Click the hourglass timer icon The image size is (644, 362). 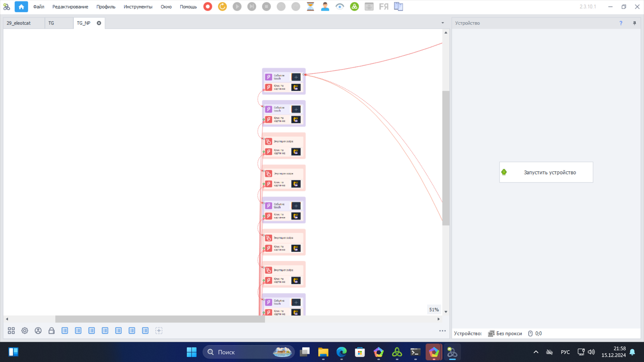[x=310, y=6]
